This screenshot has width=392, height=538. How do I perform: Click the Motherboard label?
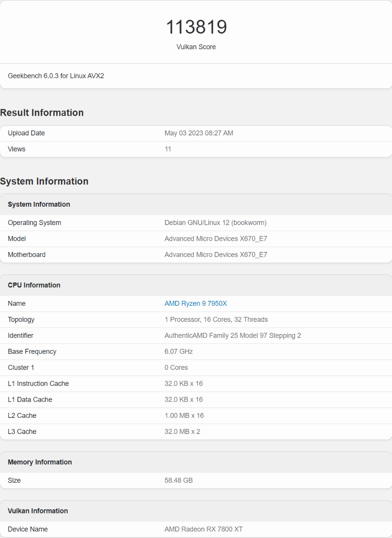click(27, 255)
